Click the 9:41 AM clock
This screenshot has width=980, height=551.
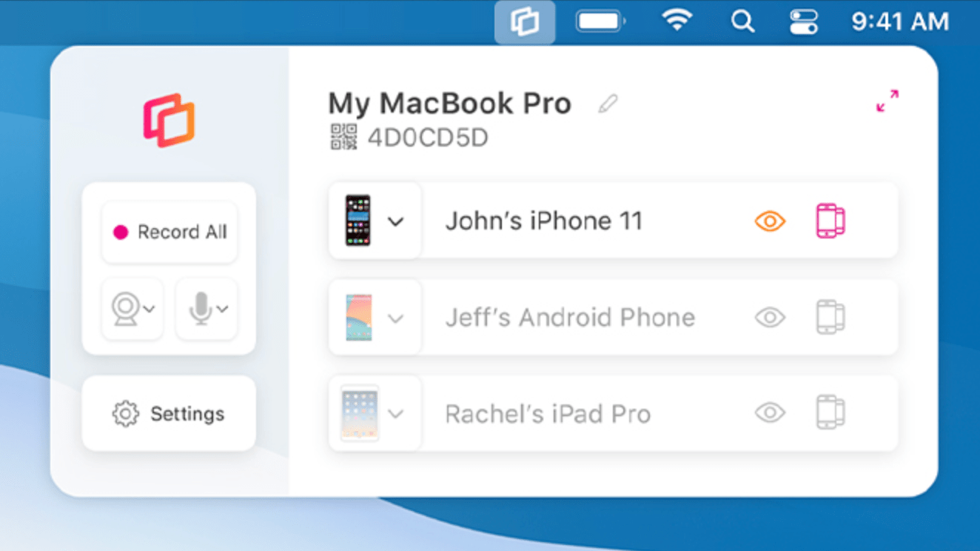click(x=900, y=21)
